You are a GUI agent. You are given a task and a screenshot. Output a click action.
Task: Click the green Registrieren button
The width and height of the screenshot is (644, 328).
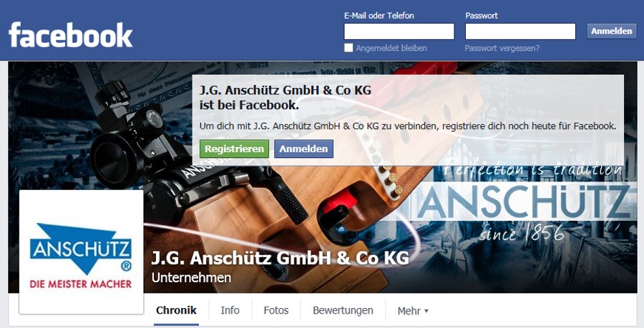pos(235,149)
